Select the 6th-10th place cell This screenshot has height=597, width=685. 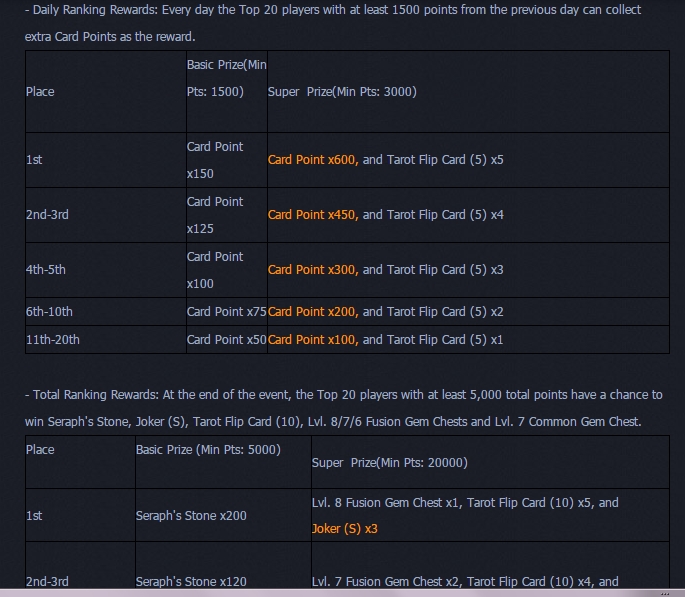pos(50,312)
